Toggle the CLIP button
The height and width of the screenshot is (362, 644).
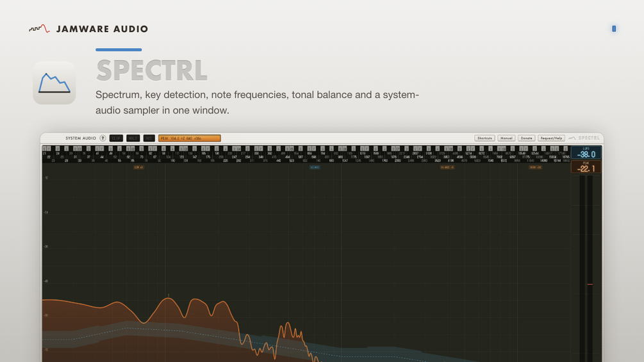click(x=116, y=138)
